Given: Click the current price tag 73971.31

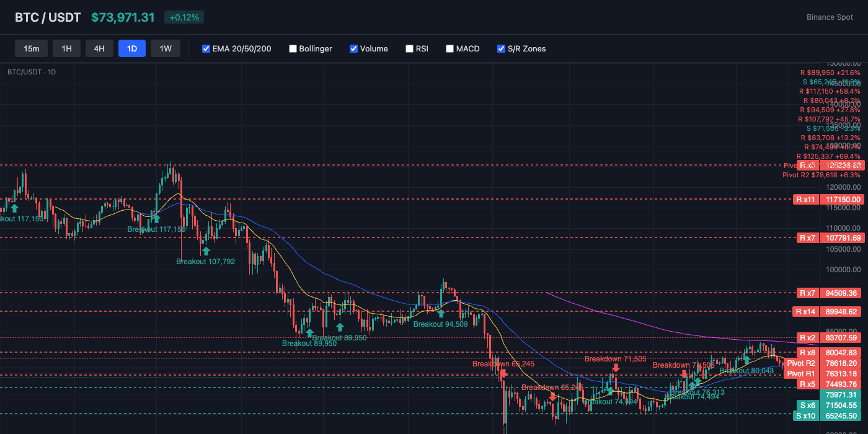Looking at the screenshot, I should pyautogui.click(x=841, y=395).
